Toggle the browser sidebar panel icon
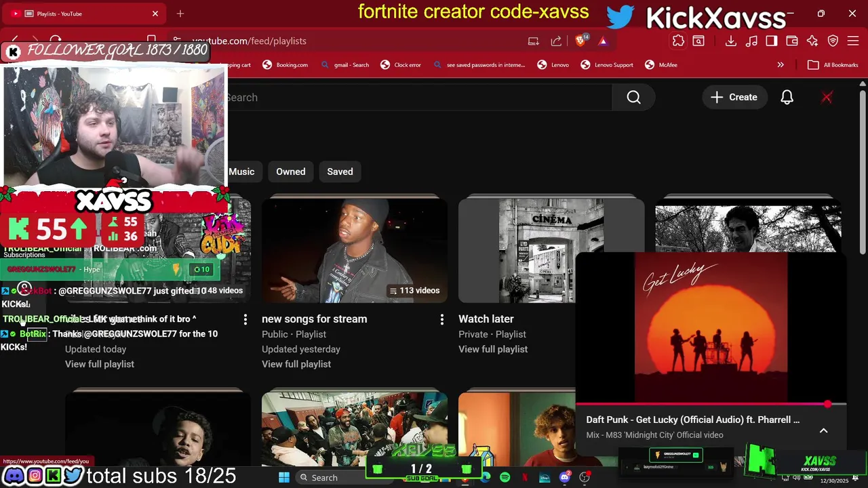This screenshot has width=868, height=488. [772, 41]
